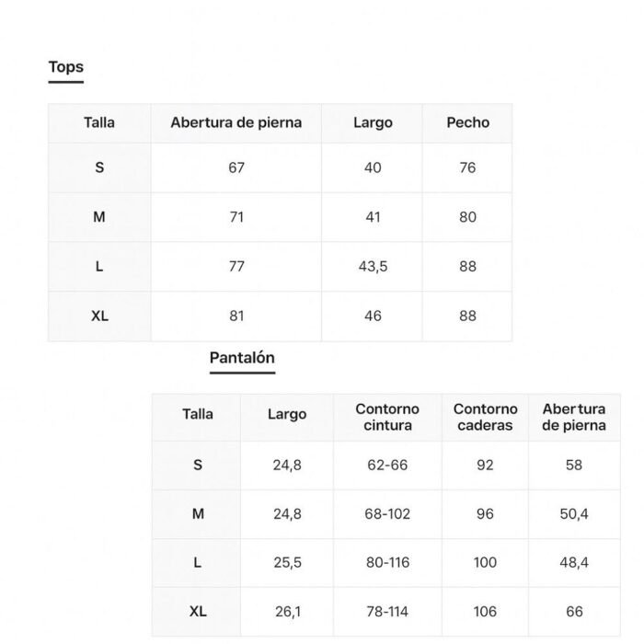Image resolution: width=644 pixels, height=644 pixels.
Task: Click the 43,5 Largo value cell
Action: tap(373, 267)
